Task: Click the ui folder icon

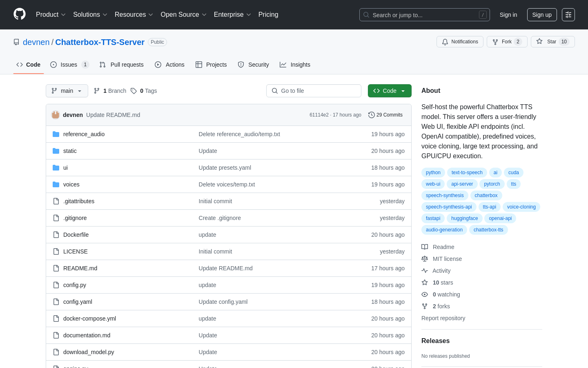Action: tap(56, 168)
